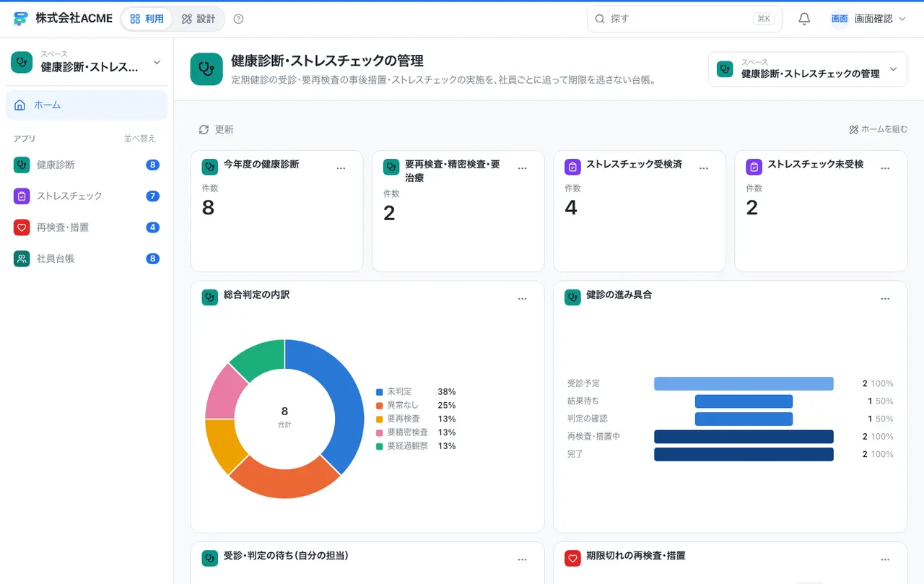Click the 結果待ち funnel bar
Screen dimensions: 924x584
point(744,401)
